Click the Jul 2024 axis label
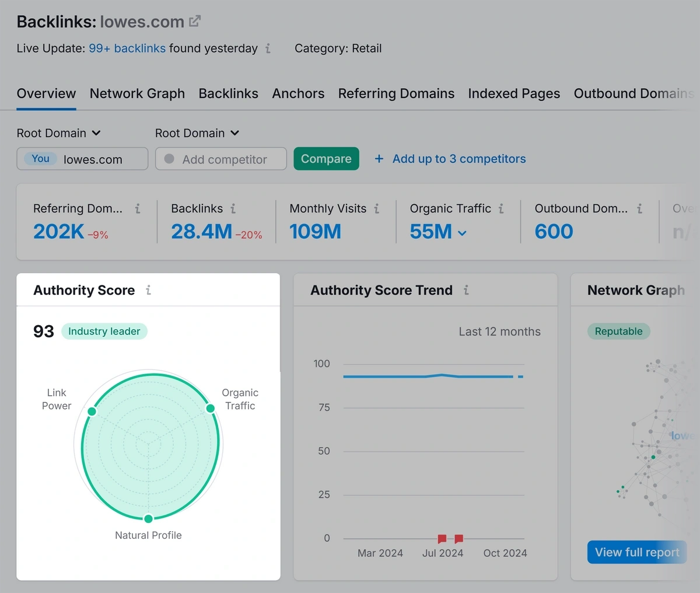The image size is (700, 593). (x=443, y=553)
